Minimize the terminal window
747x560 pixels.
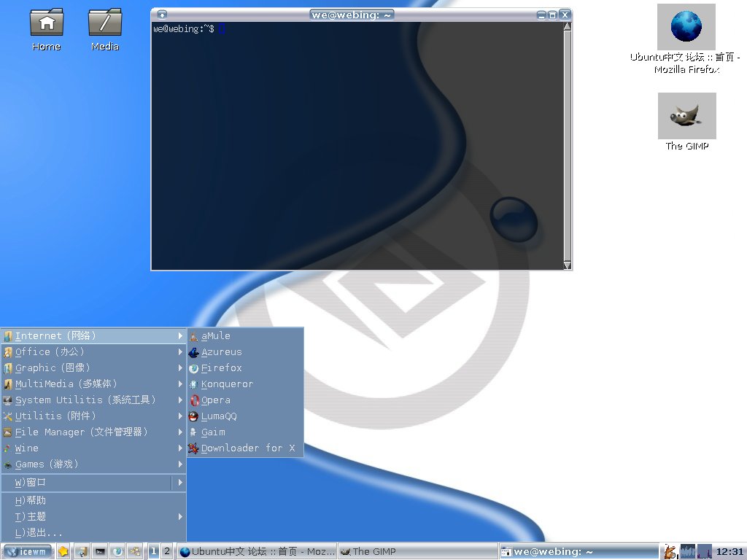click(542, 15)
